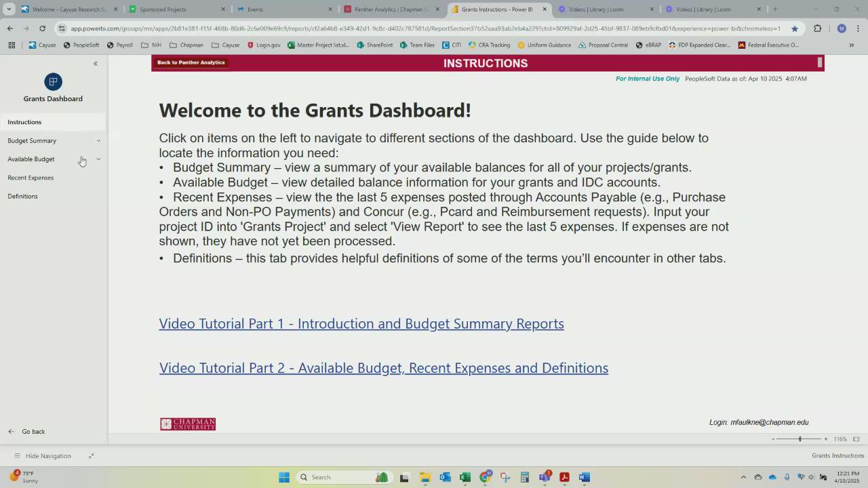Open the Team Files bookmark
This screenshot has height=488, width=868.
tap(417, 45)
